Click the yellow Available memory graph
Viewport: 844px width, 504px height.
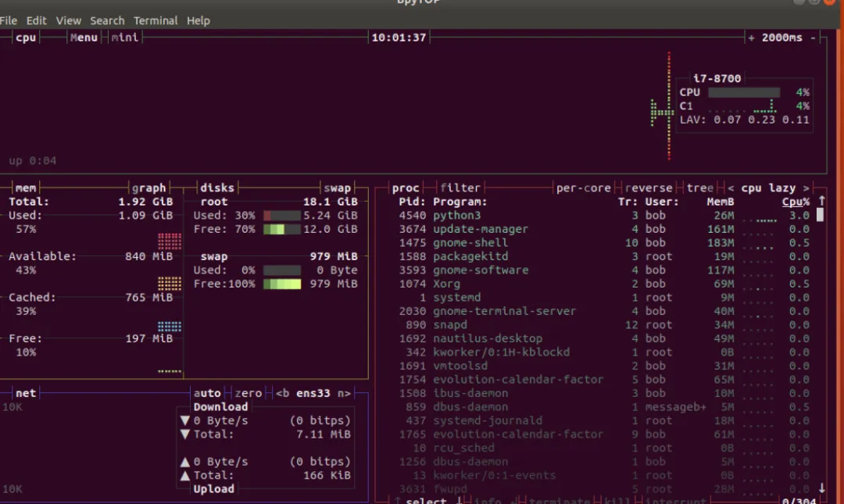pos(170,283)
